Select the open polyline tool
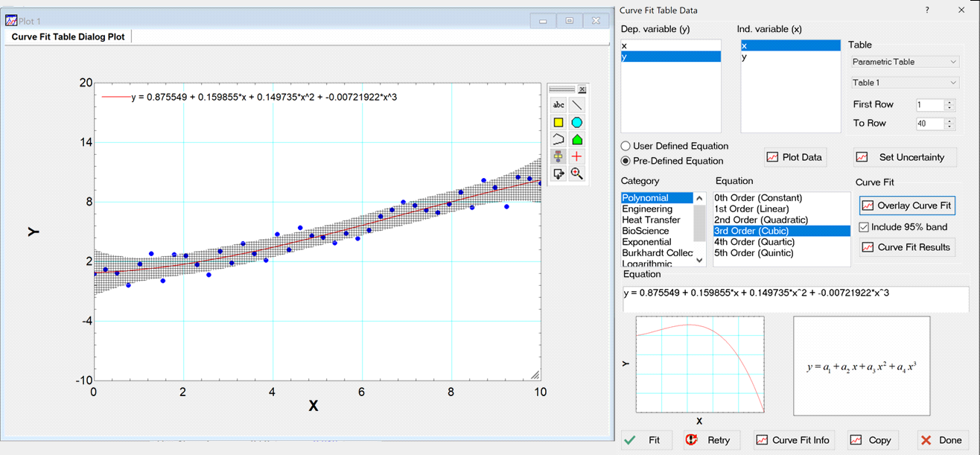980x455 pixels. point(558,139)
